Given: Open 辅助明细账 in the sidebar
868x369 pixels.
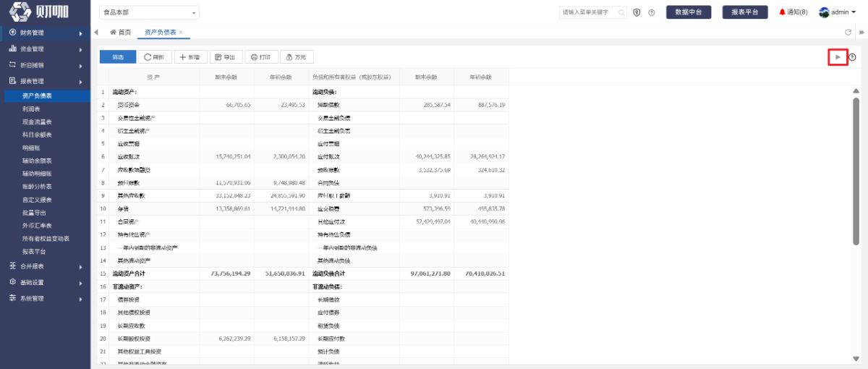Looking at the screenshot, I should click(x=36, y=174).
